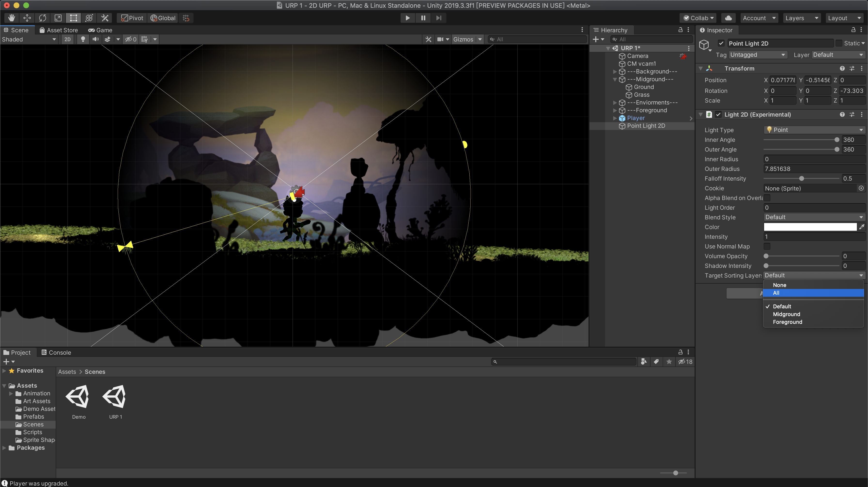Toggle Point Light 2D active checkbox
Viewport: 868px width, 487px height.
(721, 43)
